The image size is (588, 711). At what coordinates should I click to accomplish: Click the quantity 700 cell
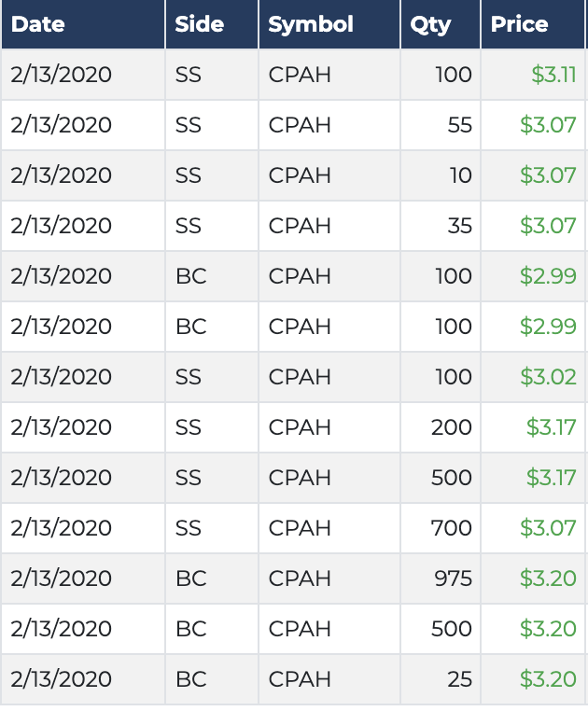[452, 528]
